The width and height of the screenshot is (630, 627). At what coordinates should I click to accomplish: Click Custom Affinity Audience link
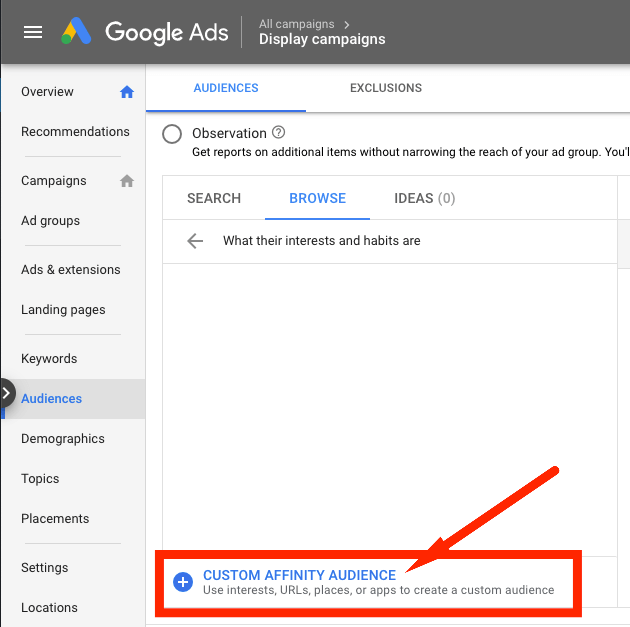[299, 575]
